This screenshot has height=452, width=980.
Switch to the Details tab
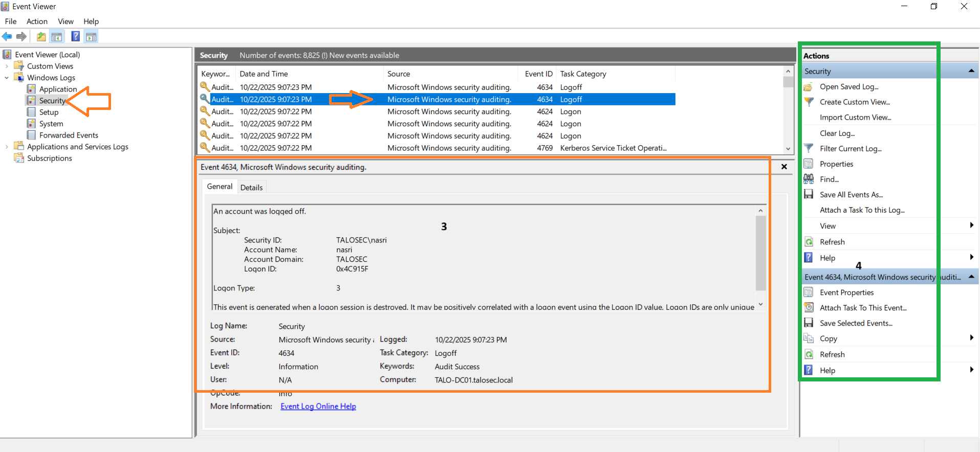[x=251, y=187]
